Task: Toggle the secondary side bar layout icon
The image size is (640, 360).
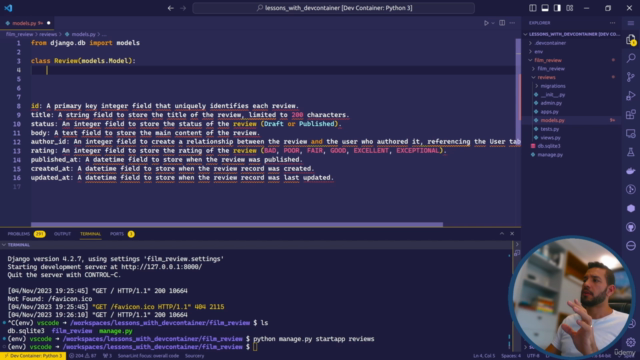Action: (557, 8)
